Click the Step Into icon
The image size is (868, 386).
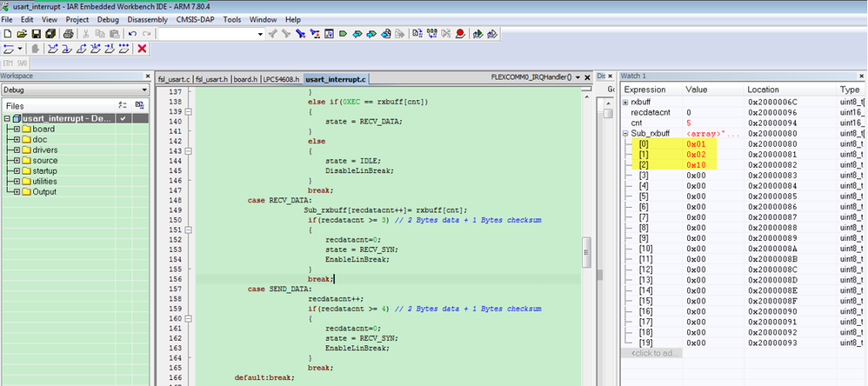(x=66, y=49)
